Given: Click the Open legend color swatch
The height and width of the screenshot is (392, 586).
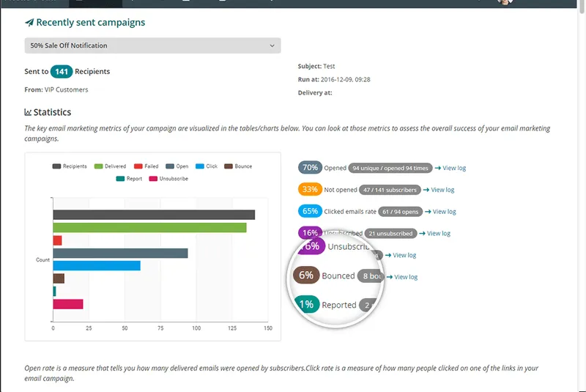Looking at the screenshot, I should tap(170, 166).
